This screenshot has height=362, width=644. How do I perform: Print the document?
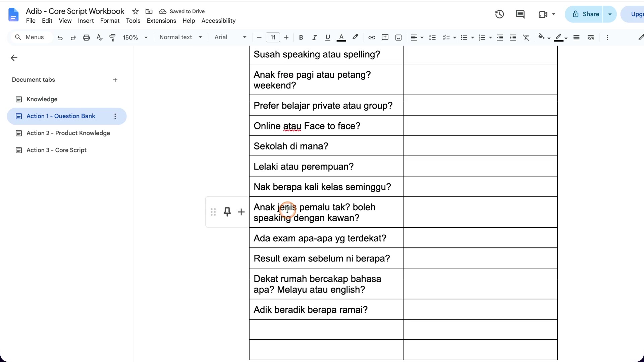point(86,38)
